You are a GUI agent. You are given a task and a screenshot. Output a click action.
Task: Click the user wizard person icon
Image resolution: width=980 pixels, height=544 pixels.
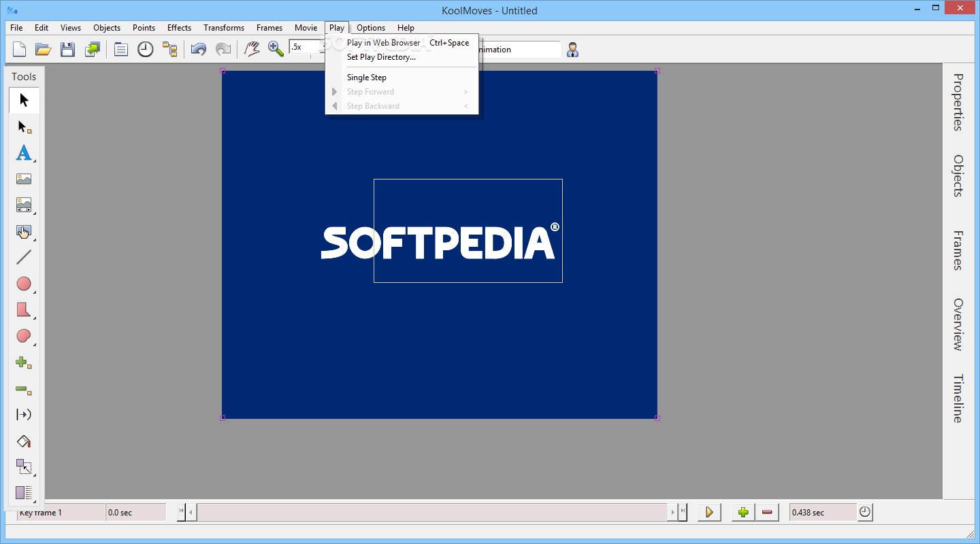[573, 50]
